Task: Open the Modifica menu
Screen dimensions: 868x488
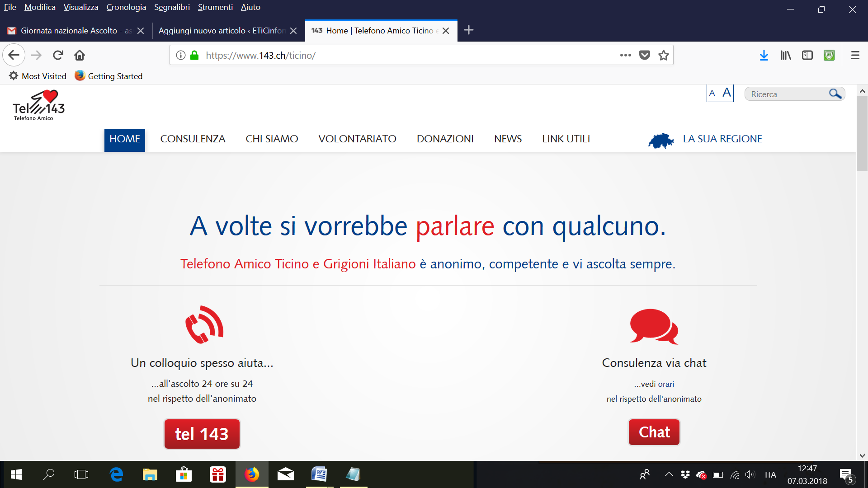Action: tap(40, 7)
